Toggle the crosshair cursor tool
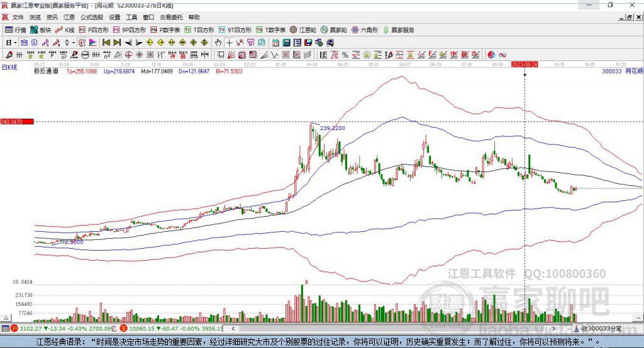The height and width of the screenshot is (348, 644). (229, 43)
